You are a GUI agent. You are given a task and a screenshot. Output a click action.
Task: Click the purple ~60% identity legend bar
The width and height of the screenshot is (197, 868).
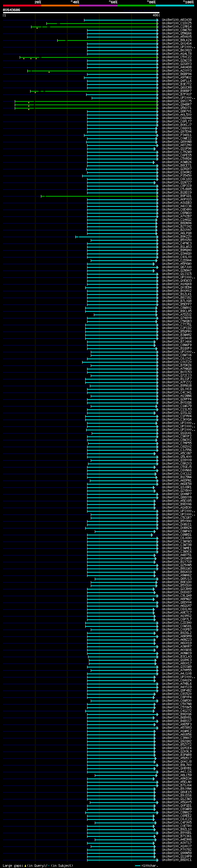[98, 6]
